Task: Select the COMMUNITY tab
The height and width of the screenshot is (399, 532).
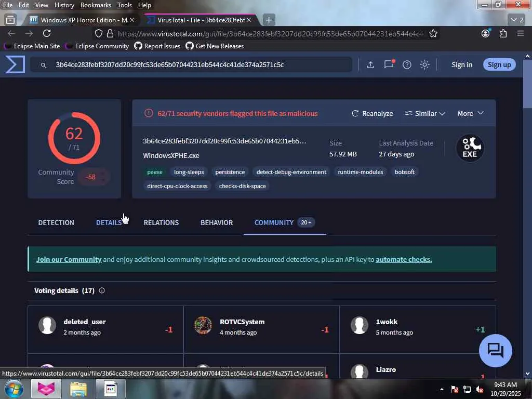Action: (285, 222)
